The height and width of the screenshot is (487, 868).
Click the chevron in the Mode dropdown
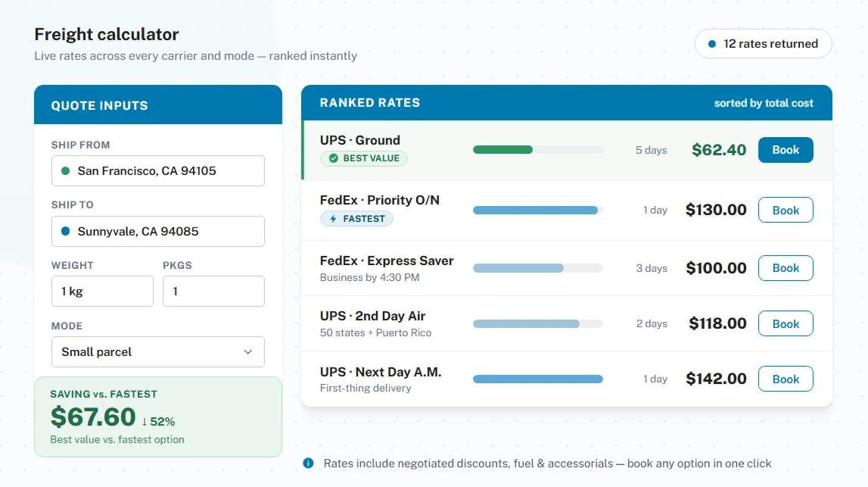click(248, 352)
